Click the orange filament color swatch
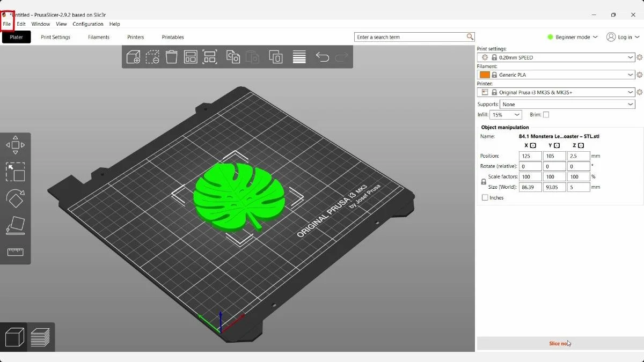 tap(485, 75)
